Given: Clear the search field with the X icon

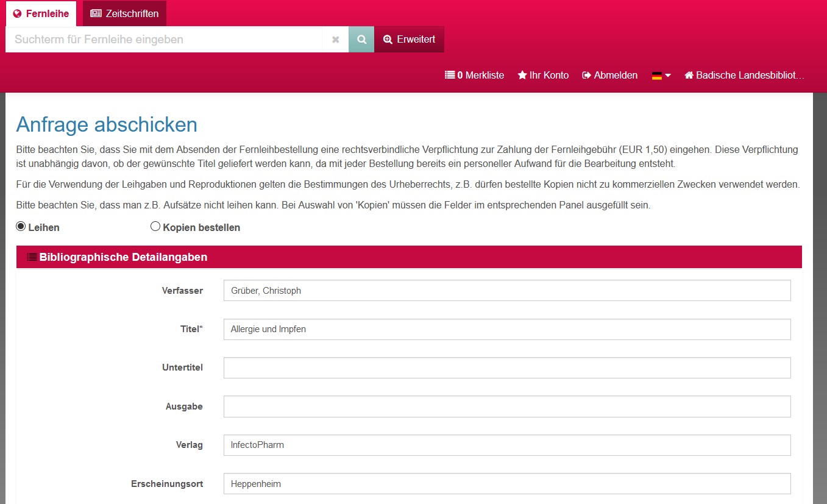Looking at the screenshot, I should click(335, 40).
